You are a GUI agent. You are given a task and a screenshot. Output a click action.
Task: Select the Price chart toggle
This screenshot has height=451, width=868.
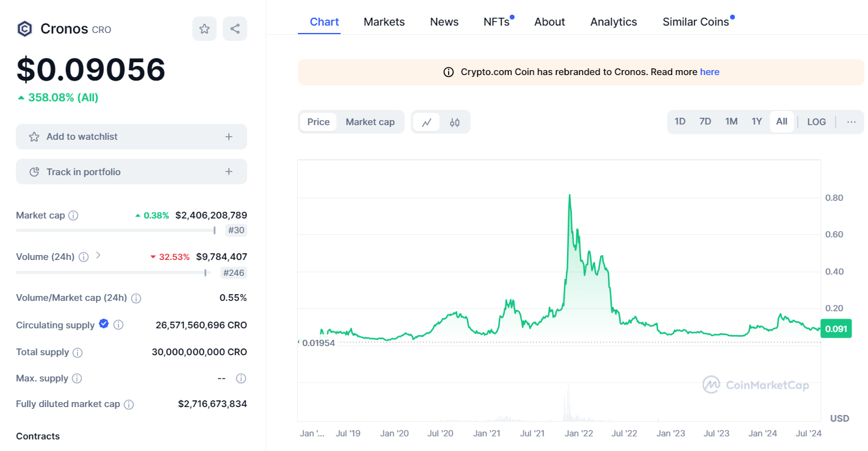pyautogui.click(x=319, y=122)
